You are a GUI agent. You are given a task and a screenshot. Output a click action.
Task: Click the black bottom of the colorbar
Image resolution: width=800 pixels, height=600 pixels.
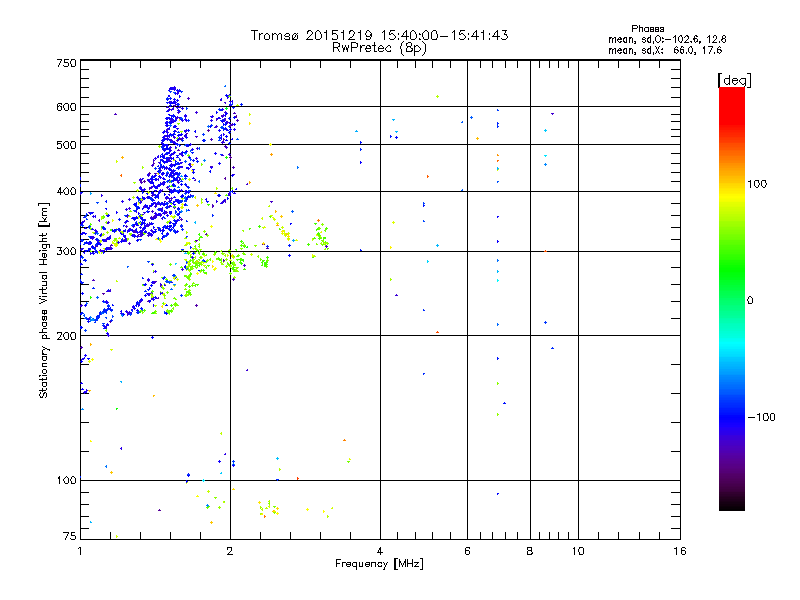tap(732, 503)
